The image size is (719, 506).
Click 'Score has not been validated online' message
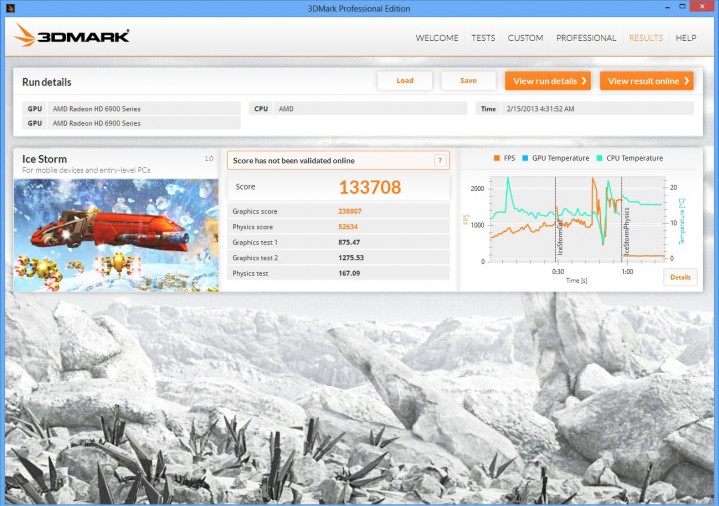click(x=293, y=161)
